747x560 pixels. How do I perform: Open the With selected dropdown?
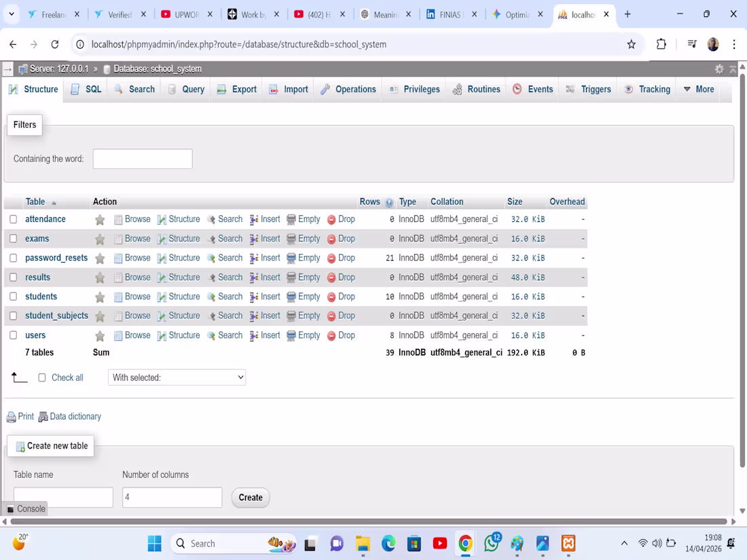pos(177,377)
